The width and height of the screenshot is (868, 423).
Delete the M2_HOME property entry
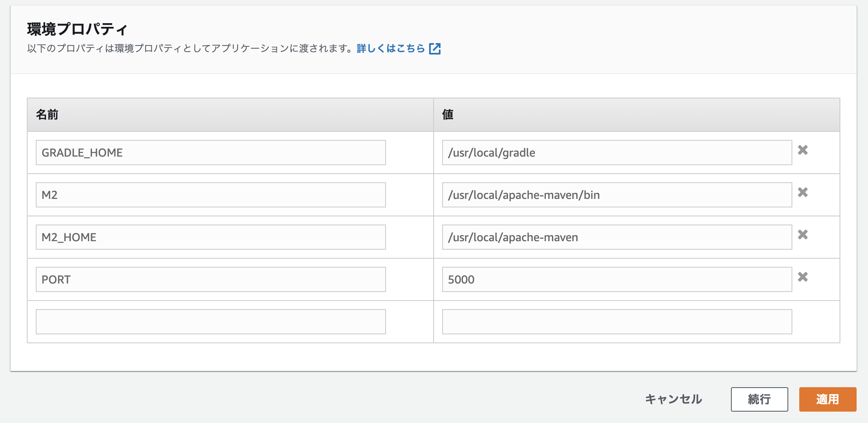click(803, 235)
